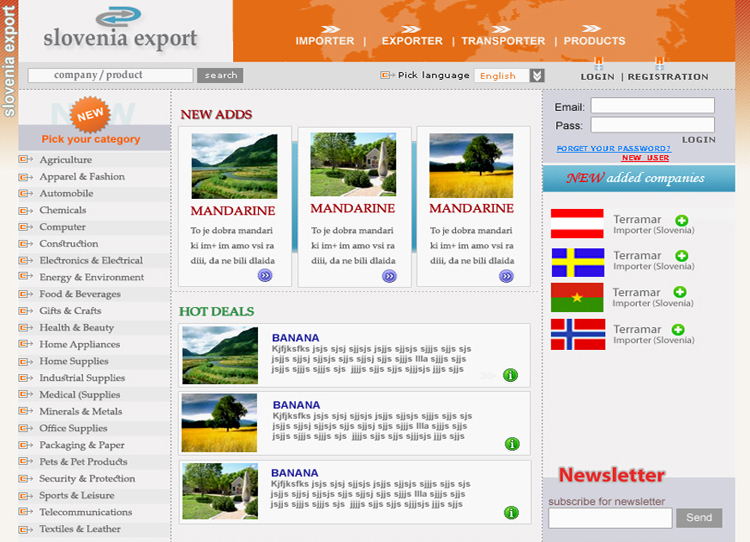Follow the Forgot your password link
This screenshot has height=542, width=750.
point(613,148)
